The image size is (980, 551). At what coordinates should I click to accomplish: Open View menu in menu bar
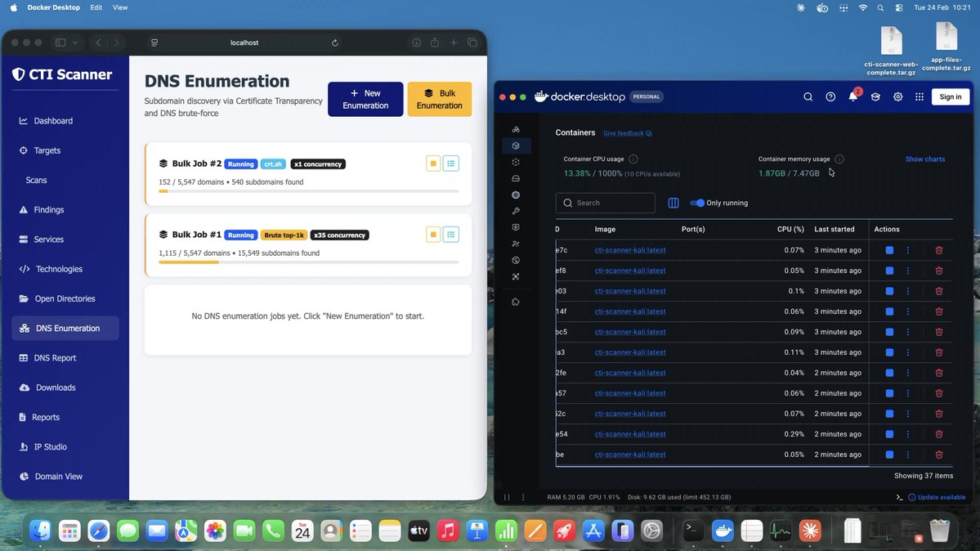(x=120, y=7)
